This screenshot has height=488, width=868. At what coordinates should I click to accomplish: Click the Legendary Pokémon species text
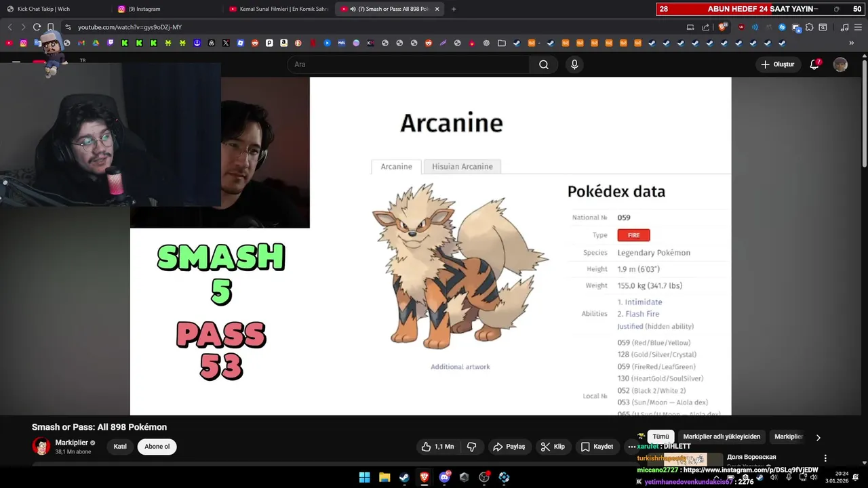pos(654,253)
